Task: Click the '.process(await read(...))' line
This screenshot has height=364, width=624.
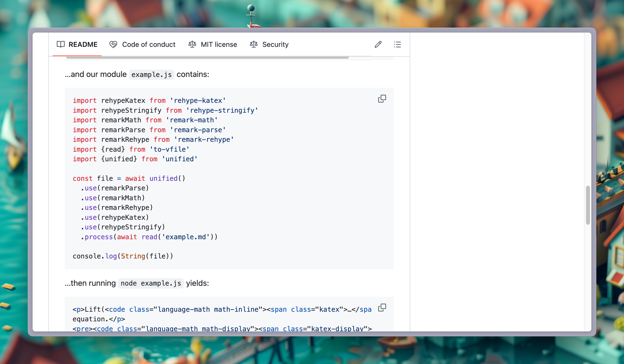Action: tap(149, 237)
